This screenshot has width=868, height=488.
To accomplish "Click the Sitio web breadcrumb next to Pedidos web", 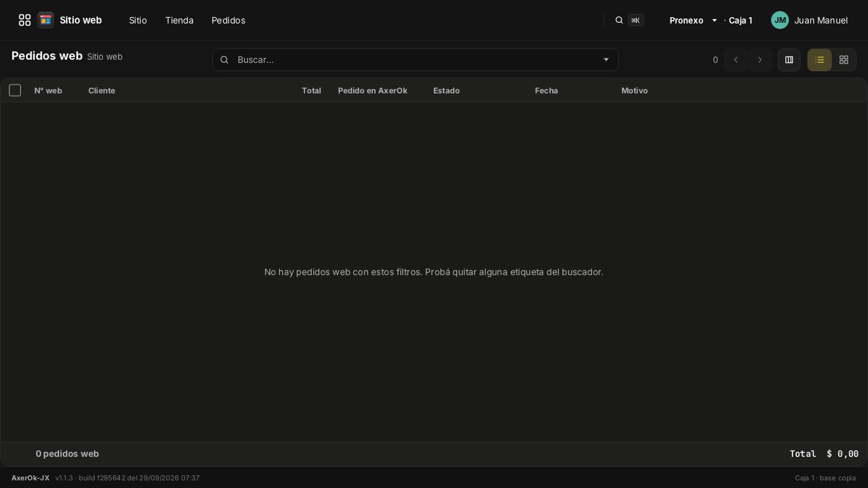I will 105,57.
